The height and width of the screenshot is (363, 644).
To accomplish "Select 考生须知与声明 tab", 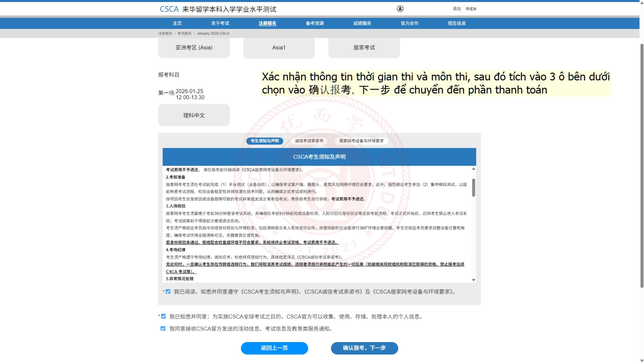I will pyautogui.click(x=264, y=141).
